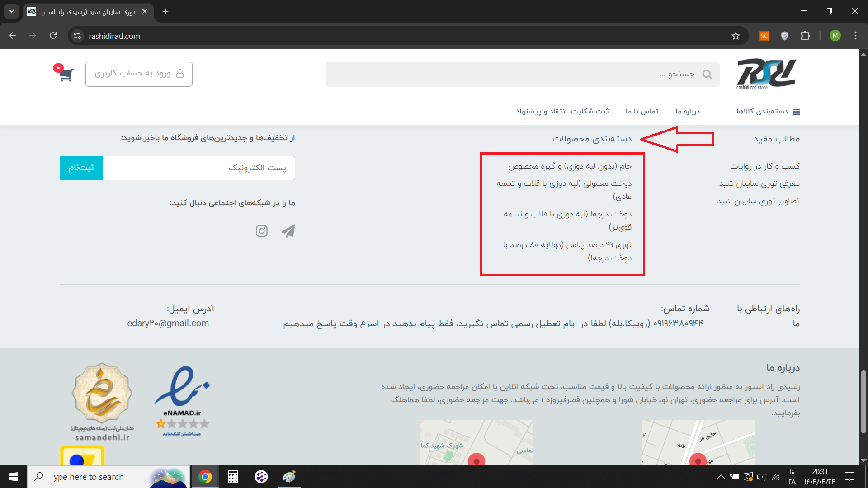
Task: Open the Windows Start menu
Action: coord(14,477)
